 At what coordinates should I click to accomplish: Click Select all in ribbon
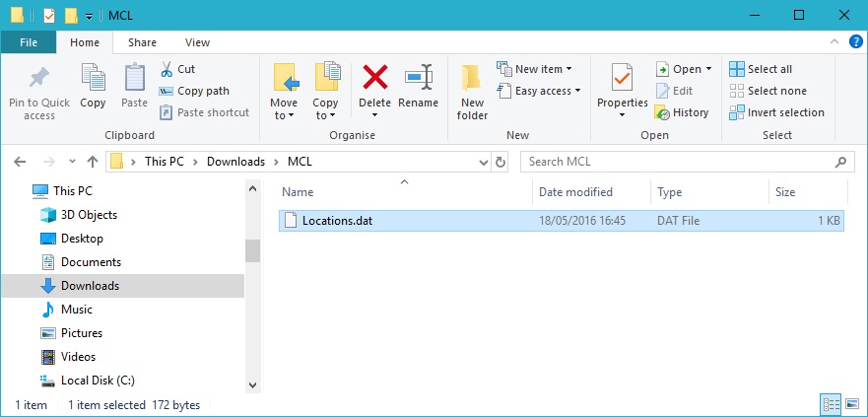[x=761, y=69]
